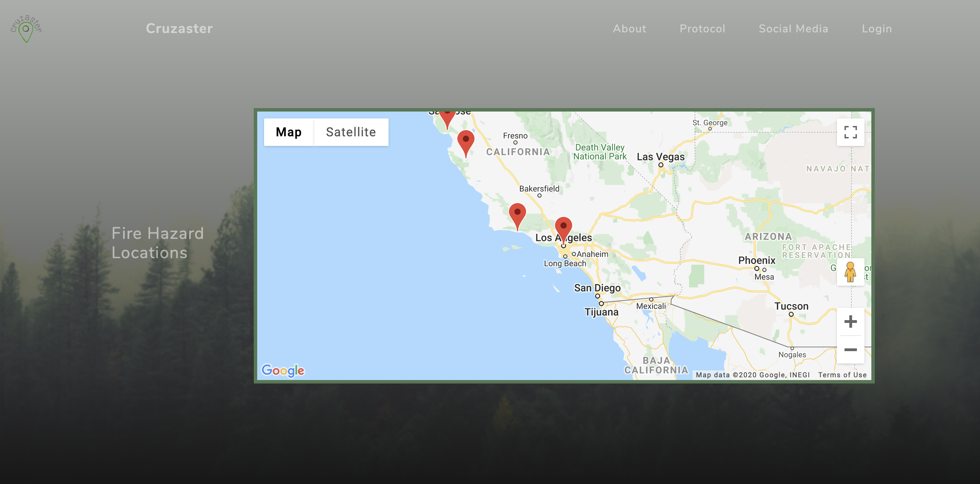Zoom in the map with plus button

[850, 322]
